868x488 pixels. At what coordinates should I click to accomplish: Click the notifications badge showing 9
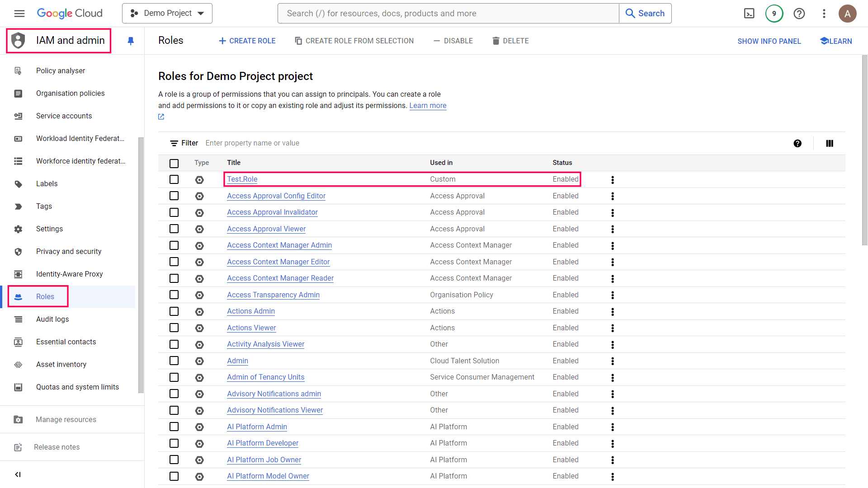[774, 14]
